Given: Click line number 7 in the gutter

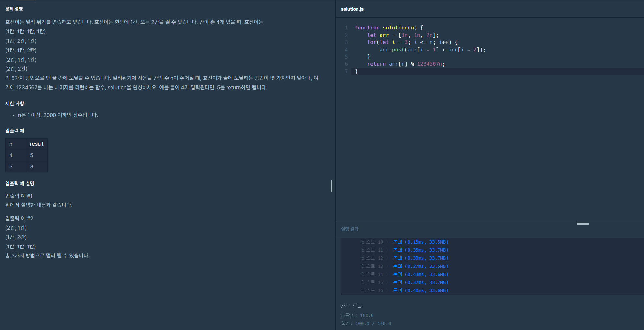Looking at the screenshot, I should (x=346, y=71).
